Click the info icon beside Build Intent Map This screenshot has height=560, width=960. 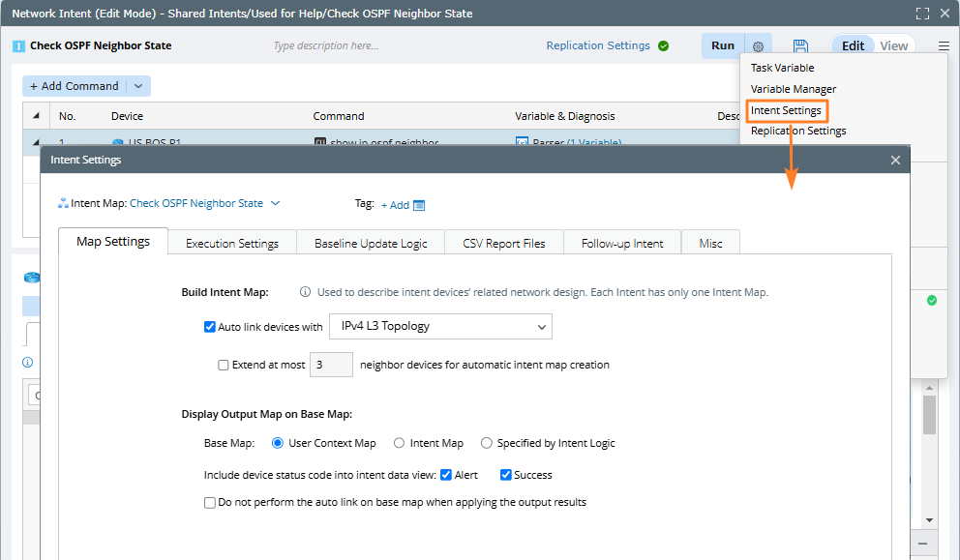click(x=305, y=292)
